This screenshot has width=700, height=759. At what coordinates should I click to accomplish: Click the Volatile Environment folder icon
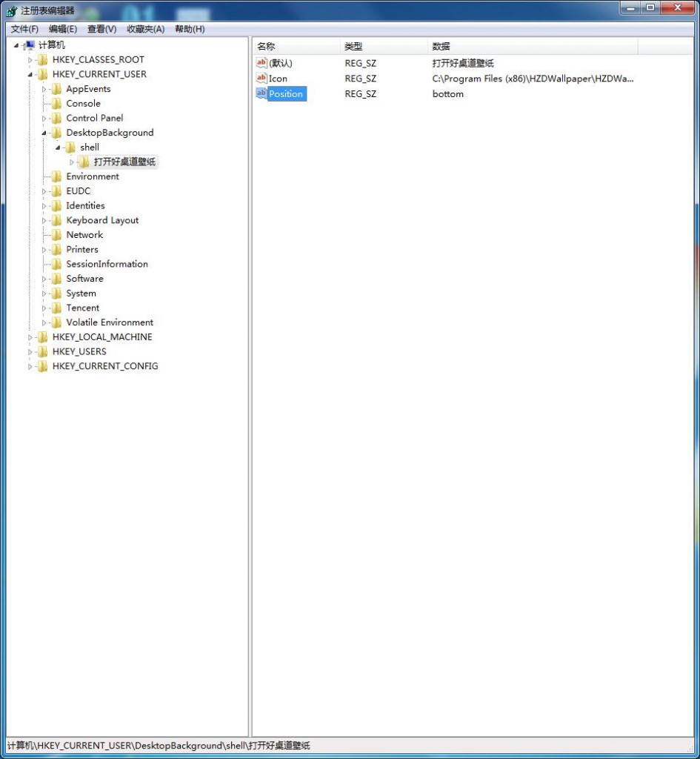56,322
